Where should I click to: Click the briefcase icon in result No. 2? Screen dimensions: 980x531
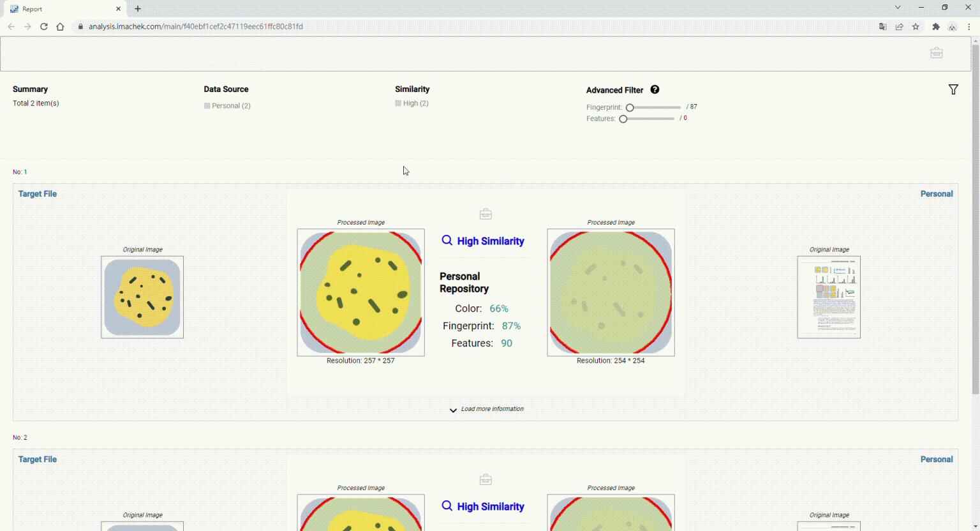coord(486,479)
